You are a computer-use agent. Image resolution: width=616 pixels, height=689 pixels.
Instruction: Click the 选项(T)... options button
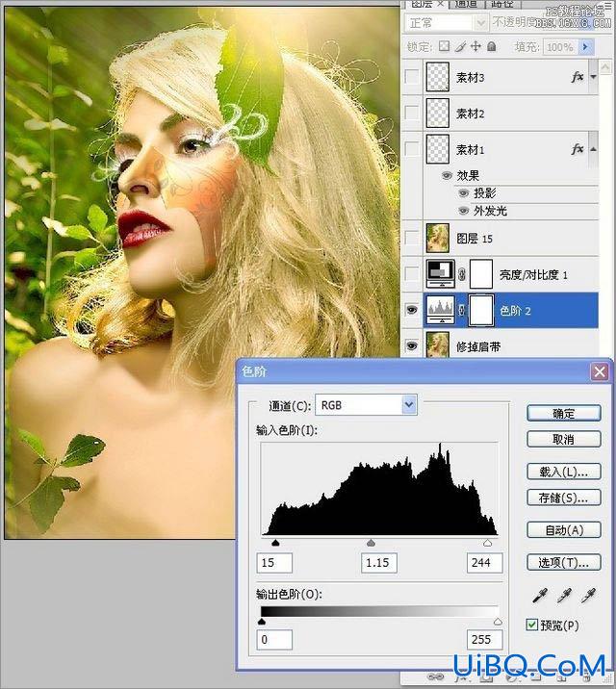[564, 562]
